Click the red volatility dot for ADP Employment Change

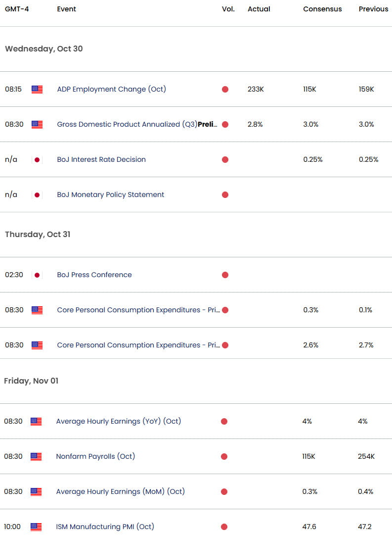point(225,90)
